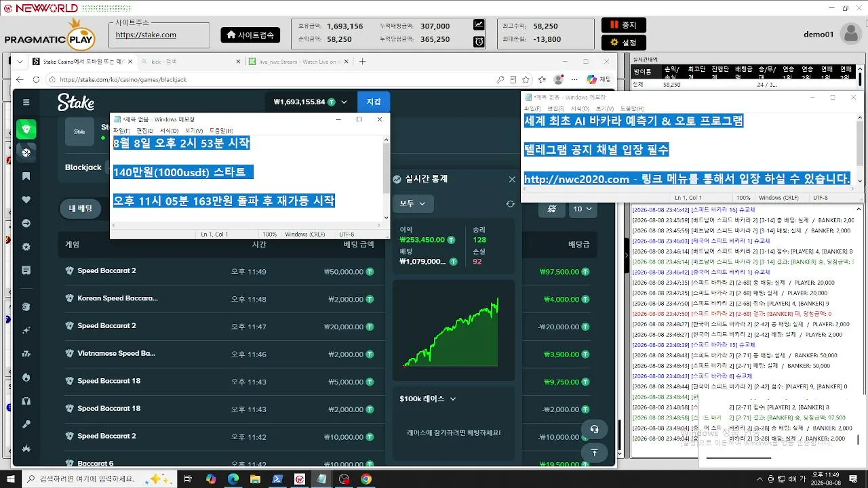
Task: Open the Stake sidebar hamburger menu
Action: [26, 102]
